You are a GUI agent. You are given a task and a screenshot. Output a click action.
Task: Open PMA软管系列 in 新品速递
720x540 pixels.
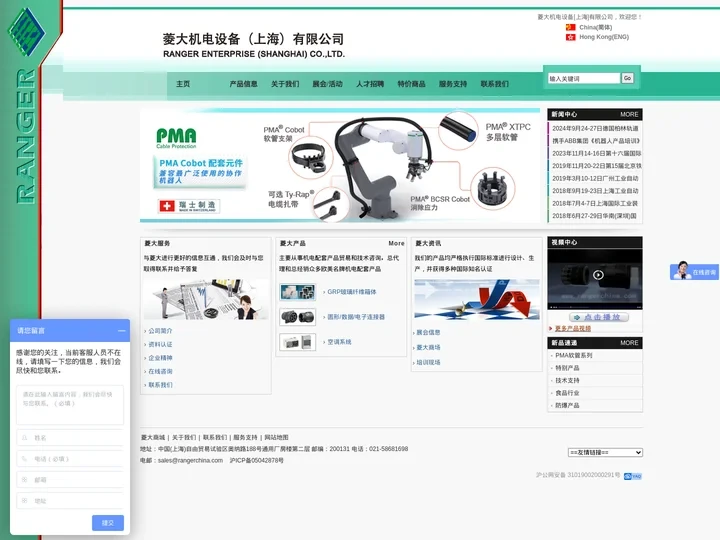click(x=574, y=355)
